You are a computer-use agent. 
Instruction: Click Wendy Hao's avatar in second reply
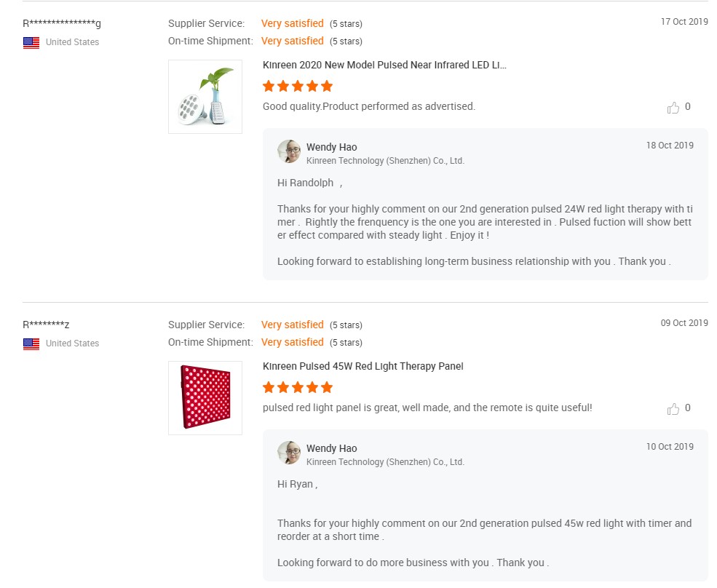(289, 453)
